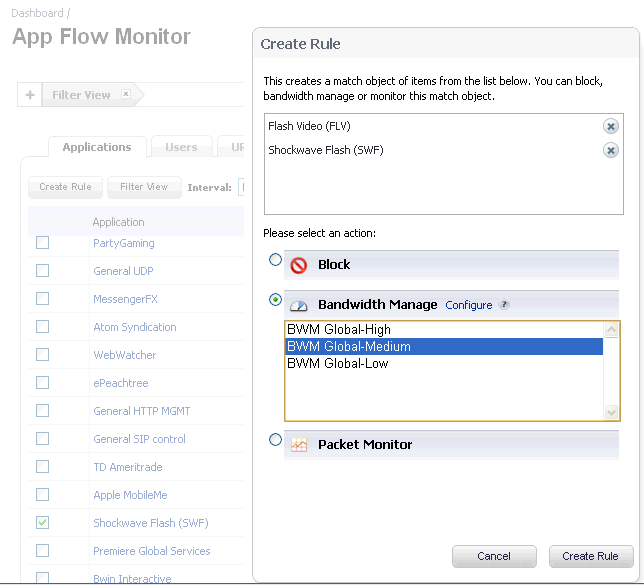
Task: Remove Shockwave Flash (SWF) from match list
Action: click(x=610, y=150)
